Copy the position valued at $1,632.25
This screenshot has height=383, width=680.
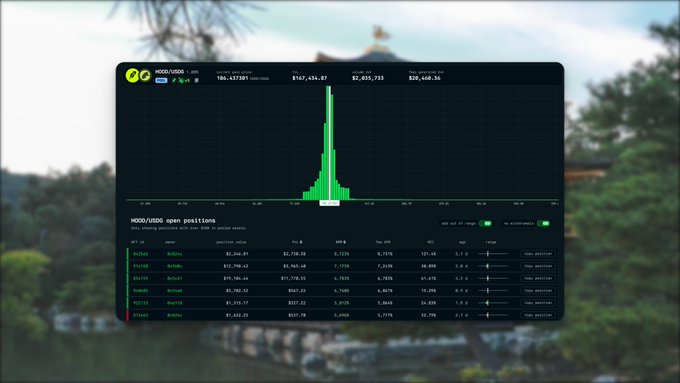(x=538, y=315)
